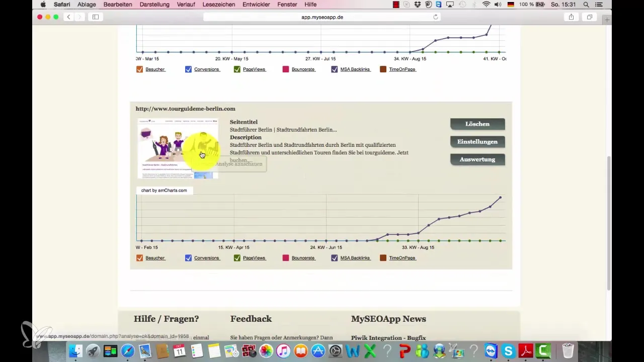Screen dimensions: 644x362
Task: Reload the page with refresh icon
Action: click(436, 17)
